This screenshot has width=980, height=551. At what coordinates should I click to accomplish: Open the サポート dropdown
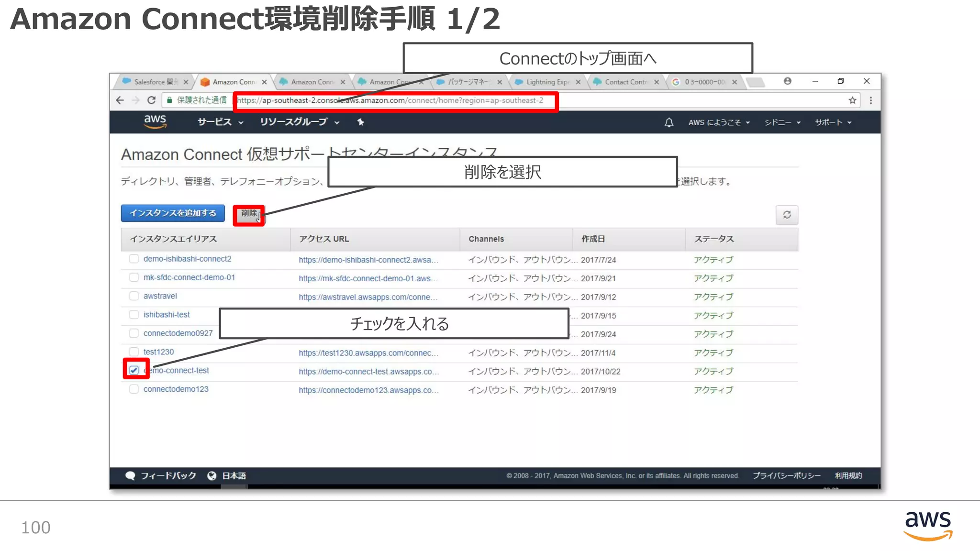point(833,122)
